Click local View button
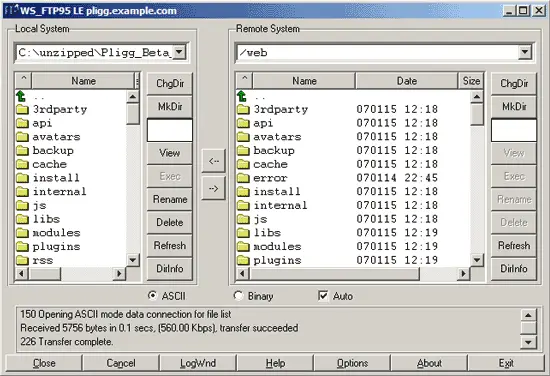This screenshot has height=376, width=550. point(170,153)
